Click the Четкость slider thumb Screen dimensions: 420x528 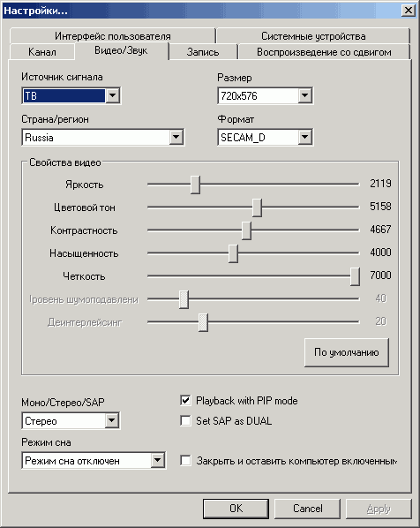355,276
